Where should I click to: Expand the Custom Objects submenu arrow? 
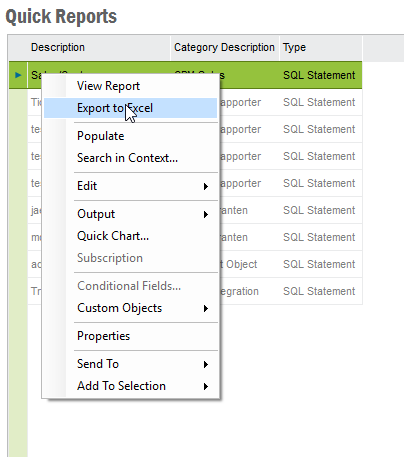coord(206,308)
